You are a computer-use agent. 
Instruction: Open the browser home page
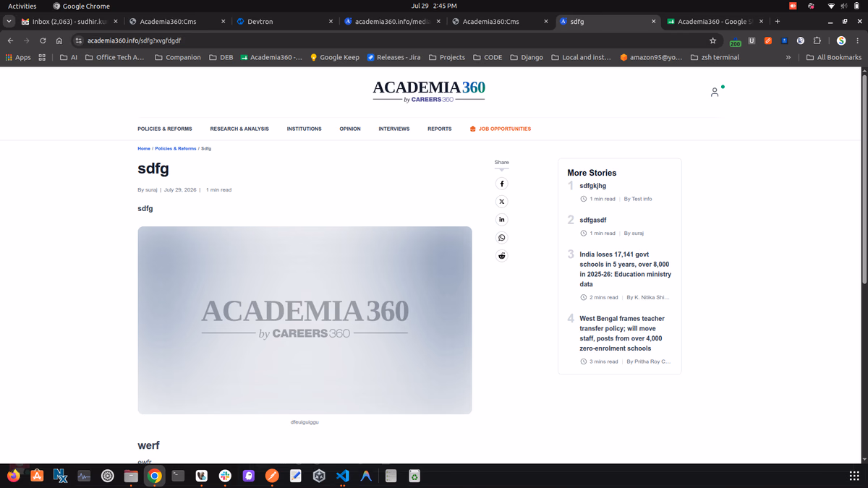click(x=59, y=40)
